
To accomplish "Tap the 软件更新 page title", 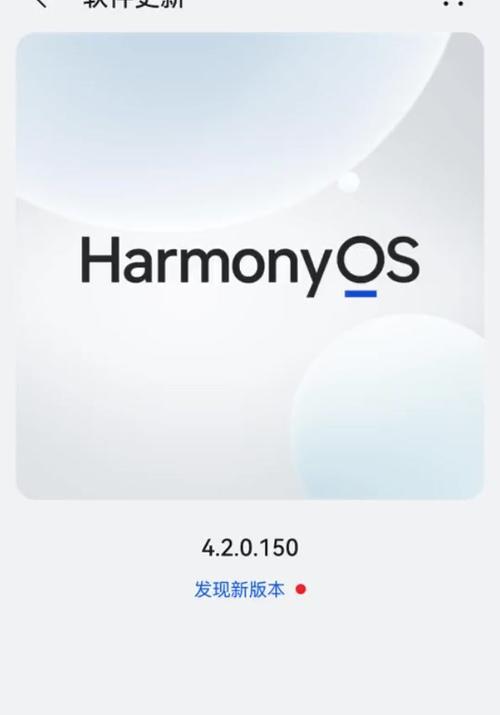I will coord(134,4).
